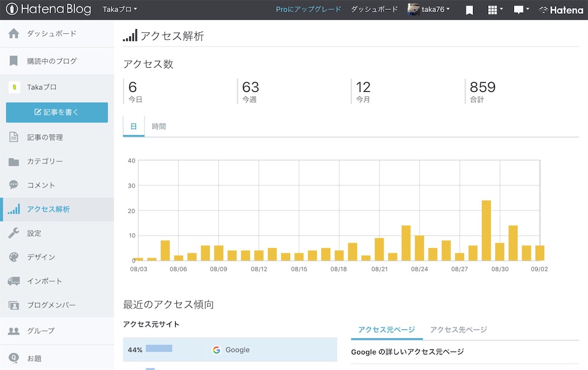
Task: Click home icon beside ダッシュボード in sidebar
Action: 14,34
